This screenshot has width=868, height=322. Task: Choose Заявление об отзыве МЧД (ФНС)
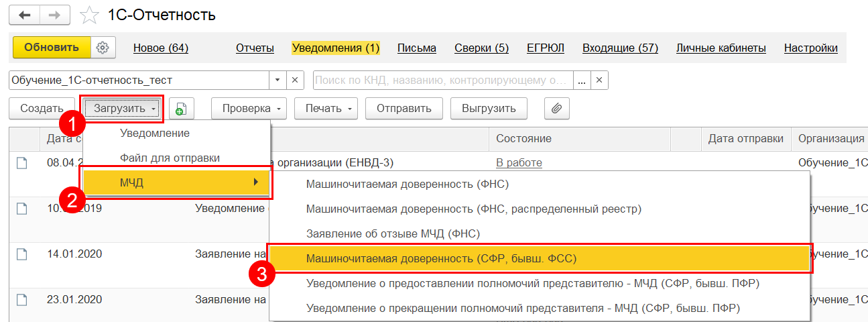click(x=393, y=233)
